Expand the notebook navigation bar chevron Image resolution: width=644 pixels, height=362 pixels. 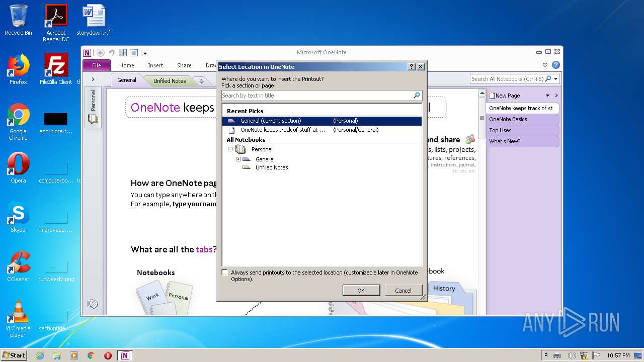pos(93,79)
